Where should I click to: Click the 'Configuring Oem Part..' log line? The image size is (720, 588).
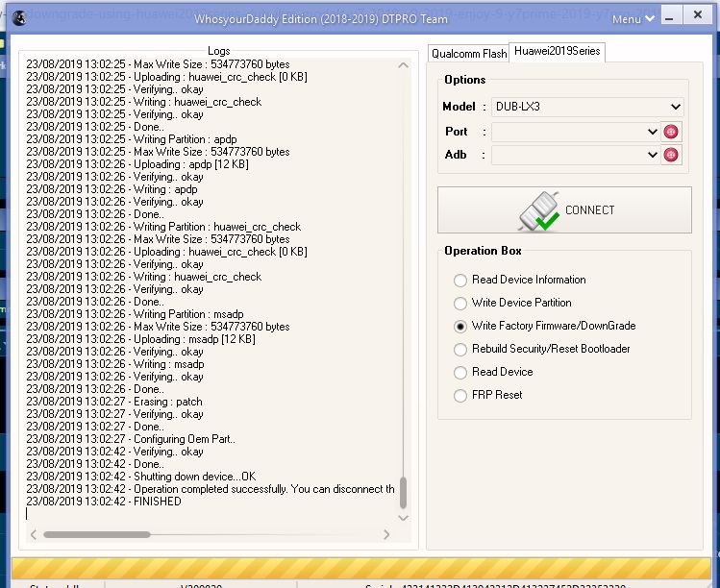(x=131, y=439)
